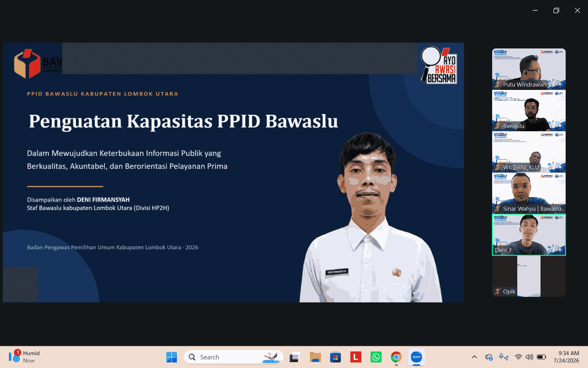Click the slide footer Badan Pengawas Pemilihan Umum text
The width and height of the screenshot is (588, 368).
click(112, 247)
